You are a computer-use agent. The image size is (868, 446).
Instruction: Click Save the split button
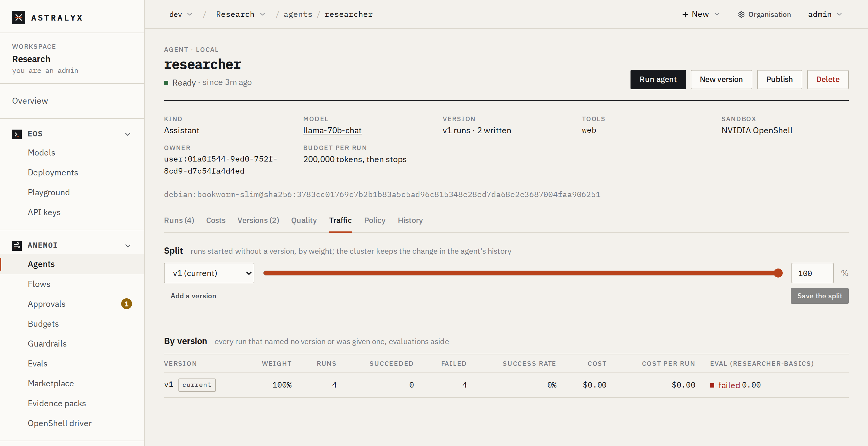(x=819, y=296)
